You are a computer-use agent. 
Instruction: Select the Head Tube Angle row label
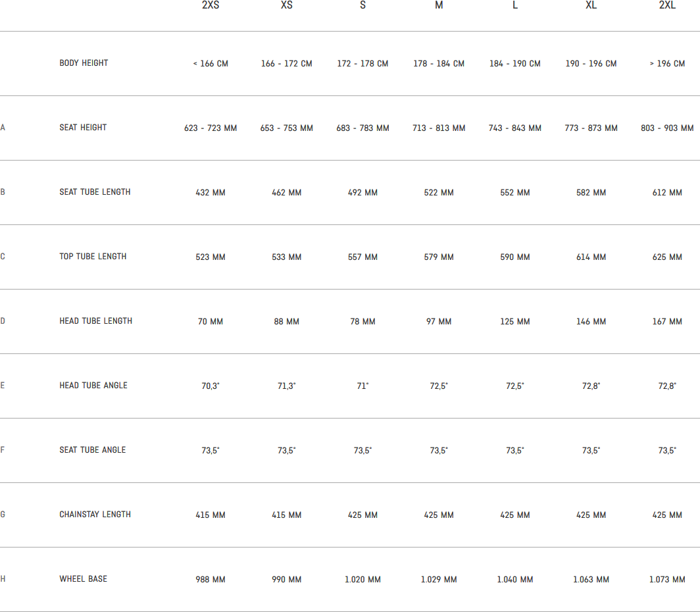(93, 386)
